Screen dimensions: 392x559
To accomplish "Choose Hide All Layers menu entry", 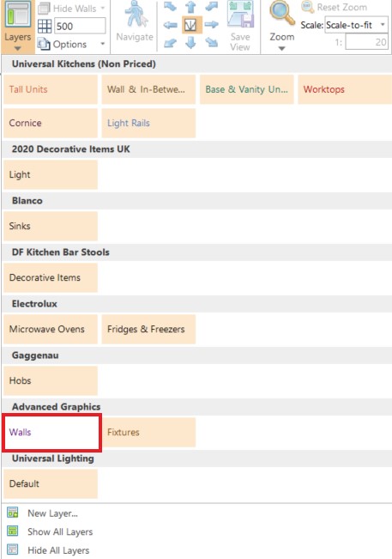I will (x=58, y=550).
